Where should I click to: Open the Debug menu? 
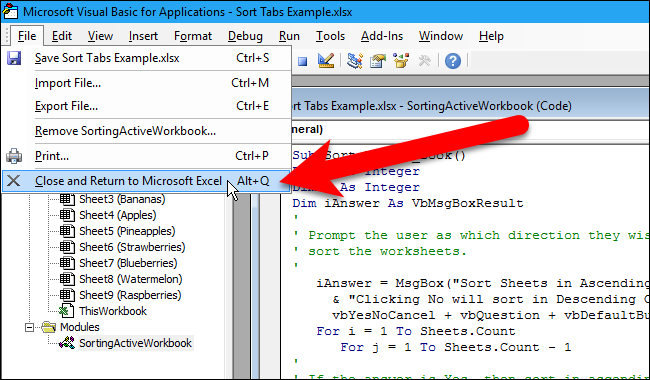click(245, 36)
